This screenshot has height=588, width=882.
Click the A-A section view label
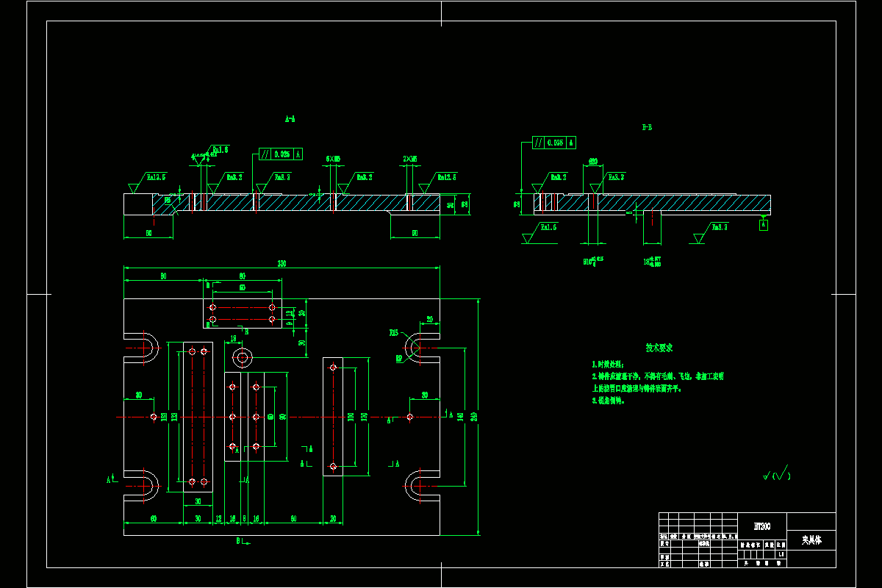click(290, 118)
